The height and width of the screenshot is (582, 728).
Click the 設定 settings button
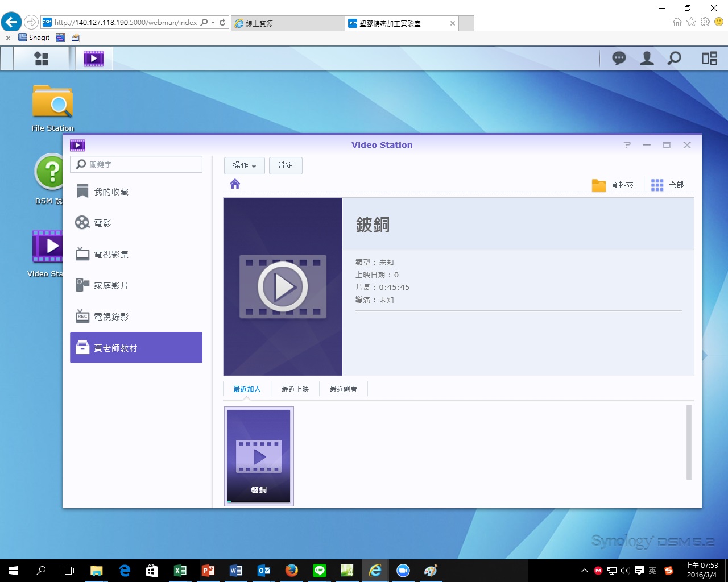pyautogui.click(x=286, y=165)
